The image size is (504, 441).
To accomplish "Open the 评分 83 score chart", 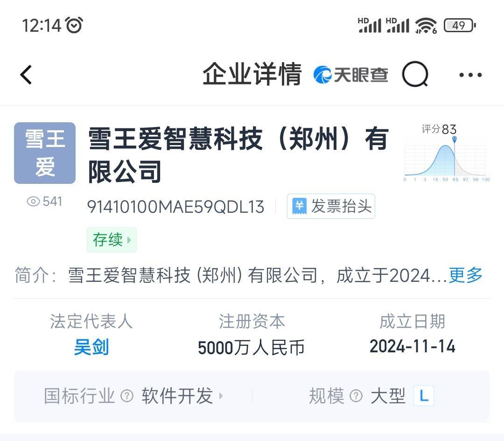I will tap(447, 154).
